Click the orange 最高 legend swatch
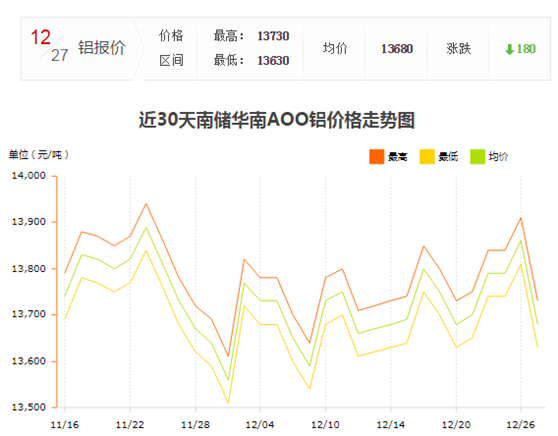Viewport: 558px width, 436px height. (377, 157)
